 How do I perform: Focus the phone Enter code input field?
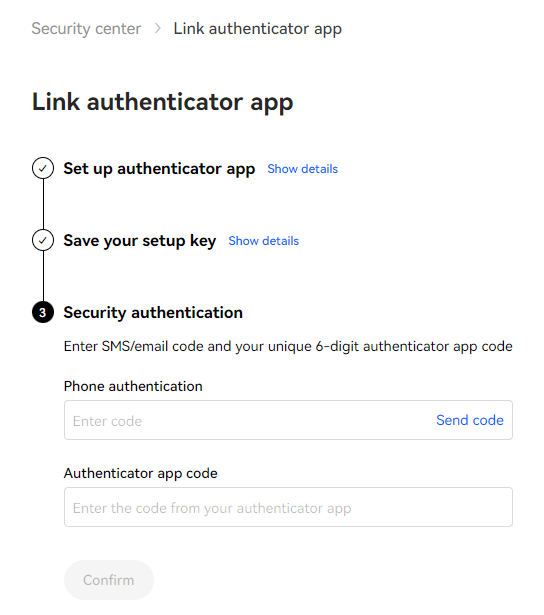[x=247, y=420]
